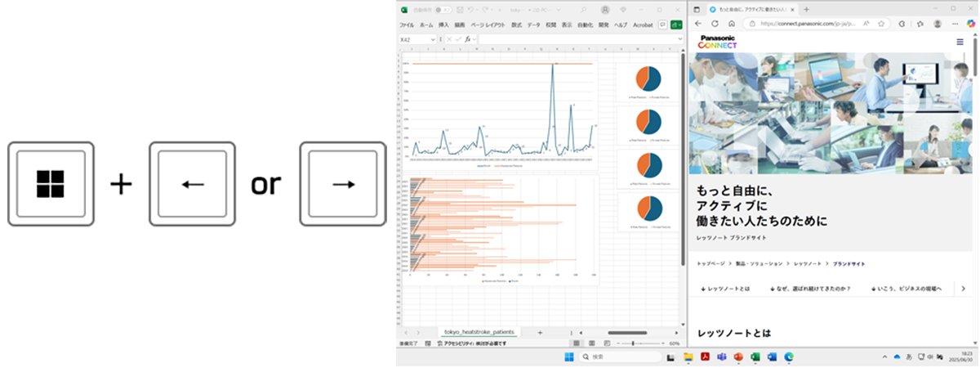Open the データ ribbon tab

click(533, 25)
